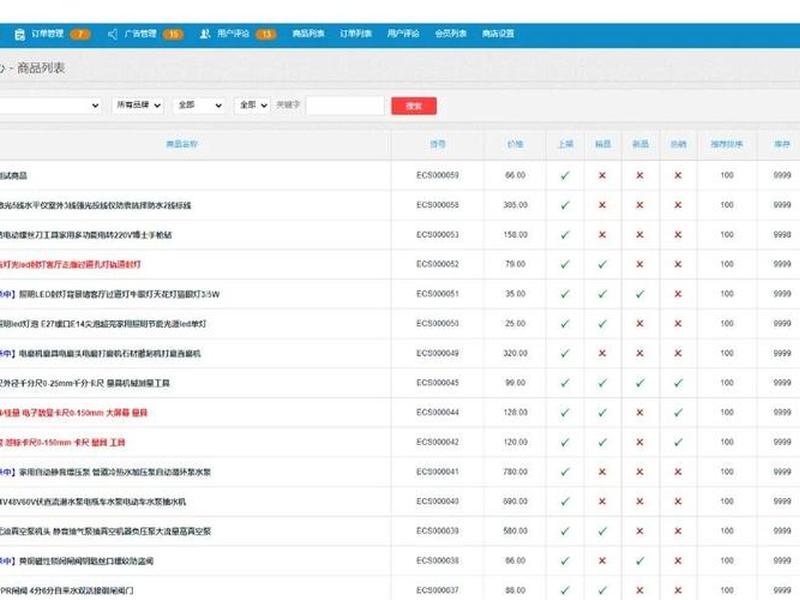This screenshot has height=600, width=800.
Task: Open 广告管理 in the top navigation
Action: (140, 34)
